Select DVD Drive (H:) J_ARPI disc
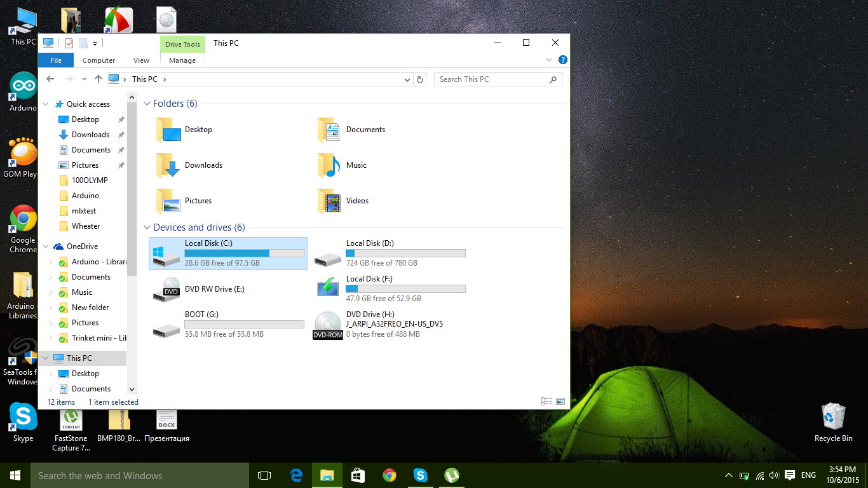The image size is (868, 488). tap(379, 324)
